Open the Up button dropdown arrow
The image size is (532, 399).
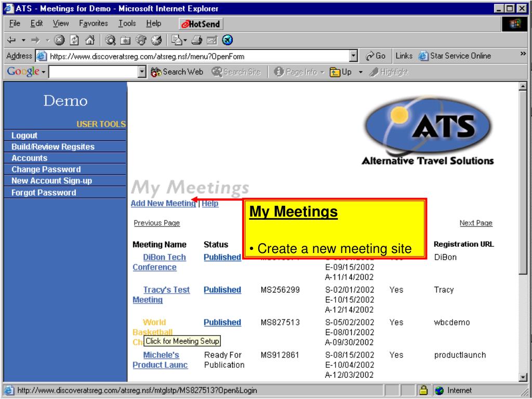pos(361,72)
